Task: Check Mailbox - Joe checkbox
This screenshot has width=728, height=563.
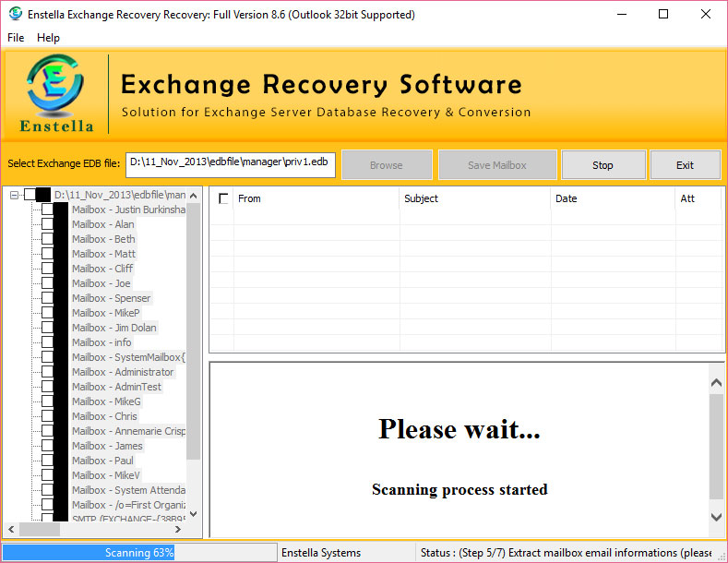Action: click(47, 283)
